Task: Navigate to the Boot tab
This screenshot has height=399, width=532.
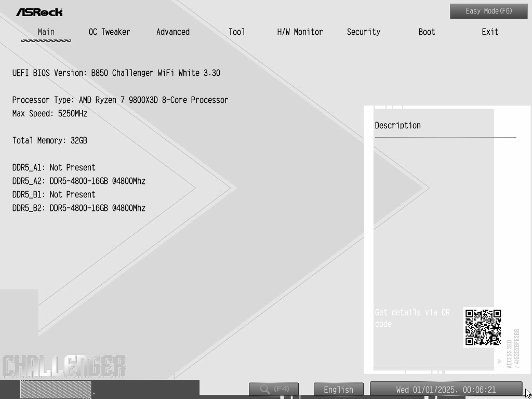Action: pyautogui.click(x=427, y=32)
